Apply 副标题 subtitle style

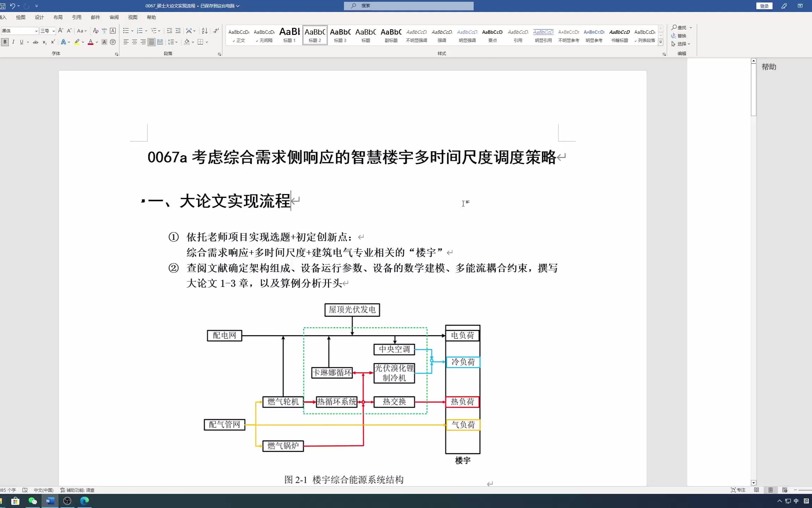391,35
